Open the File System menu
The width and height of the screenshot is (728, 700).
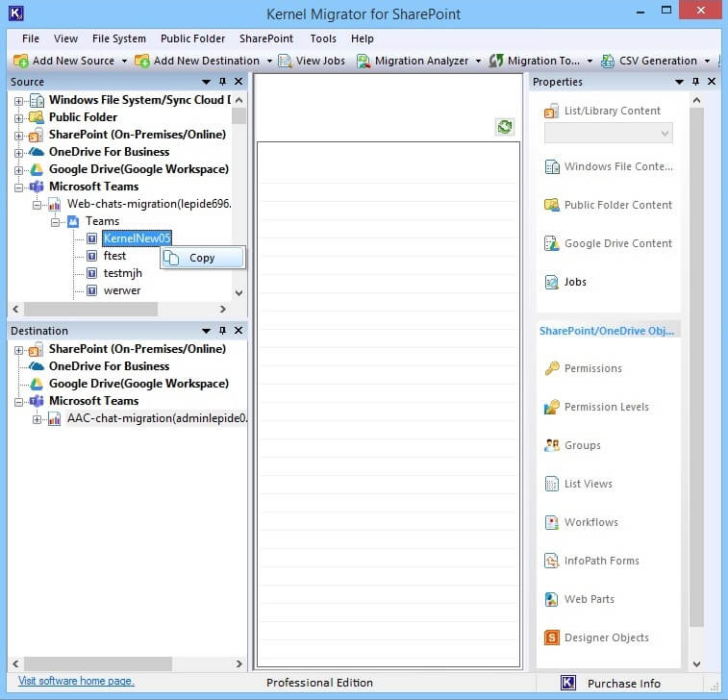(119, 38)
